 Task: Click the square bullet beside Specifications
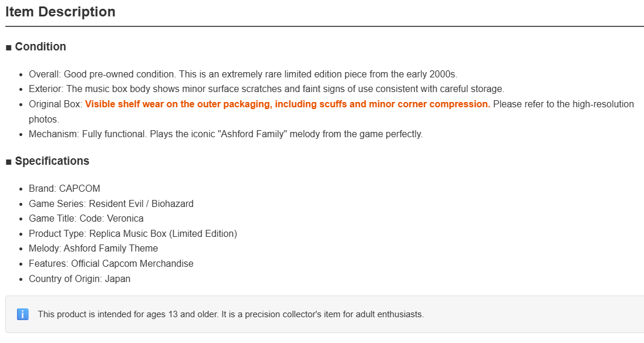[9, 162]
